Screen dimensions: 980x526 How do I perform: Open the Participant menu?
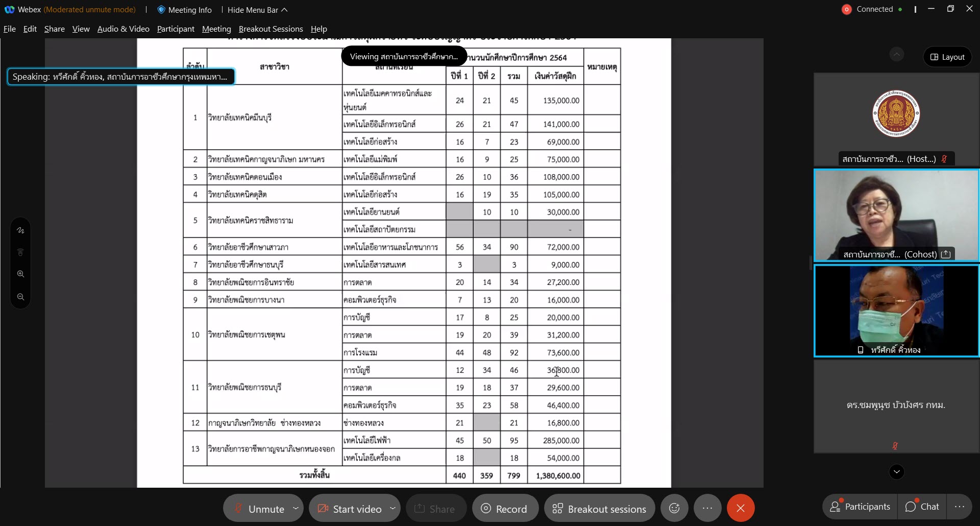click(x=176, y=29)
